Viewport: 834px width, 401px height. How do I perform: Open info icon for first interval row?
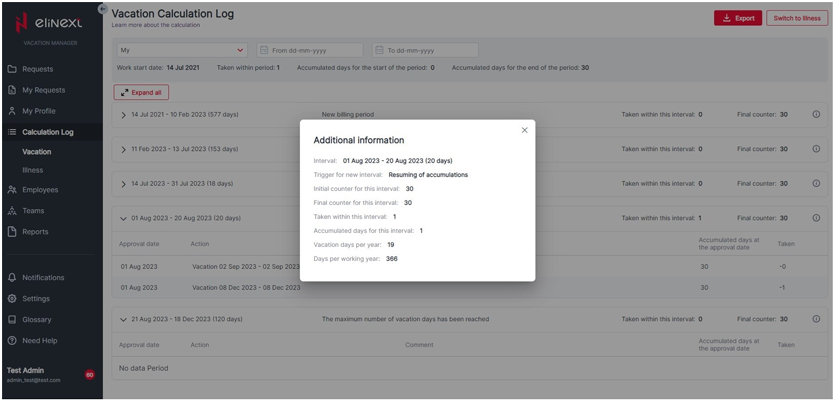[816, 115]
